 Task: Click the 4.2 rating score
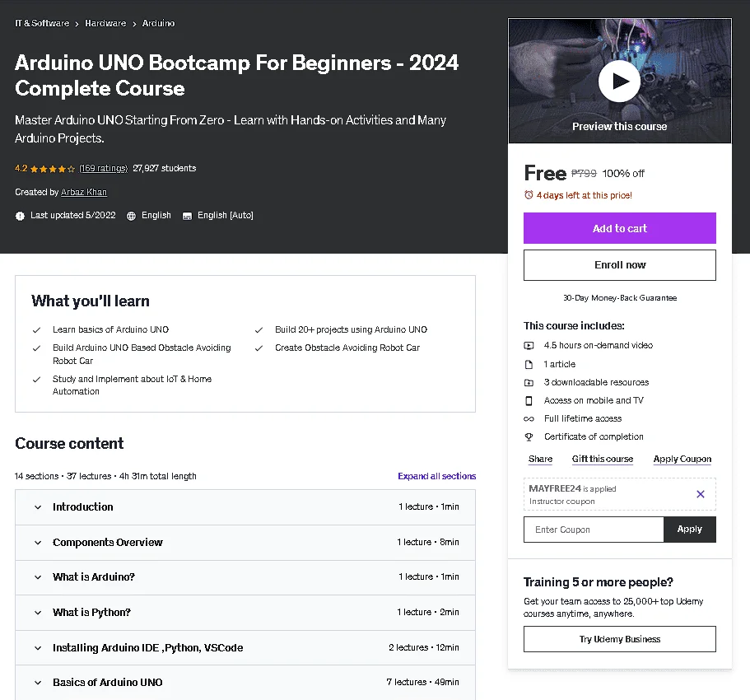21,168
